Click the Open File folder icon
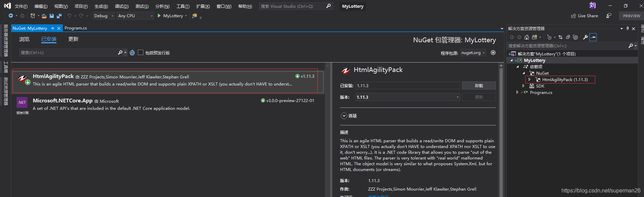 [44, 16]
